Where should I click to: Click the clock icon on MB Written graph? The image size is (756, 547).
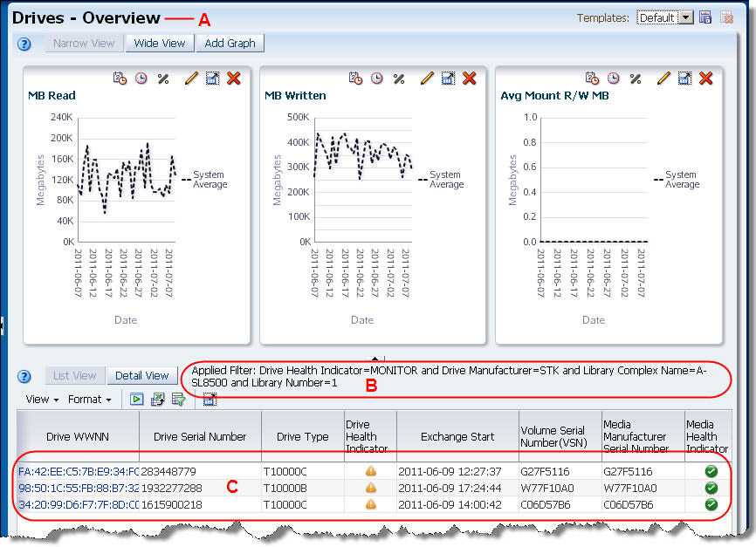pos(377,78)
